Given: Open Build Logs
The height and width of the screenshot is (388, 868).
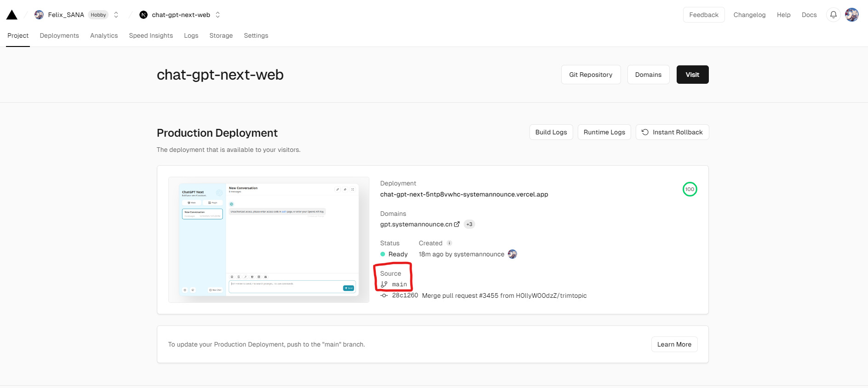Looking at the screenshot, I should click(x=551, y=132).
